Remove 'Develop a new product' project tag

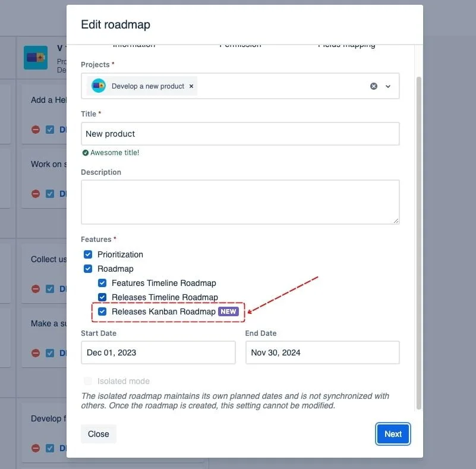(x=191, y=86)
